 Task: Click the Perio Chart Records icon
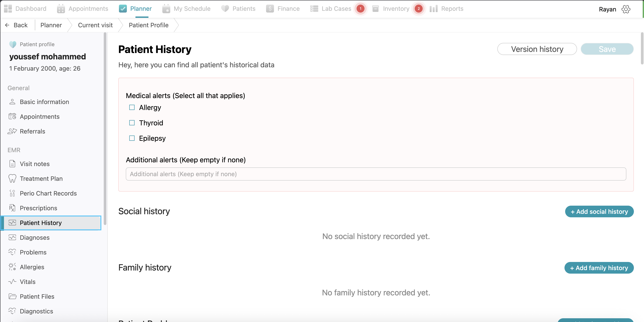pyautogui.click(x=12, y=193)
